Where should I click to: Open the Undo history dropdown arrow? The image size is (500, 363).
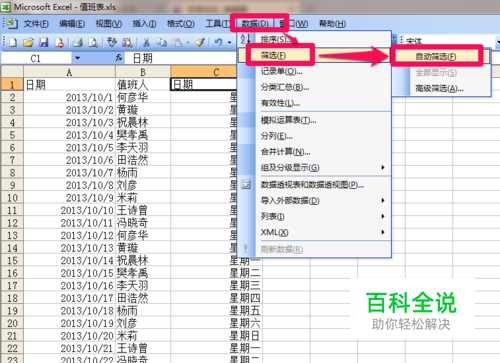(229, 42)
